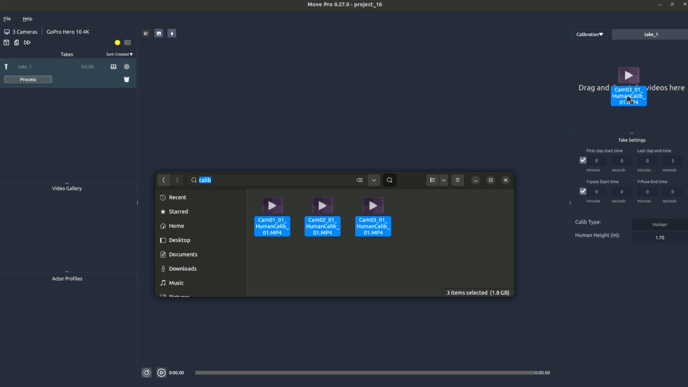Viewport: 688px width, 387px height.
Task: Click the Video Gallery panel header
Action: coord(67,188)
